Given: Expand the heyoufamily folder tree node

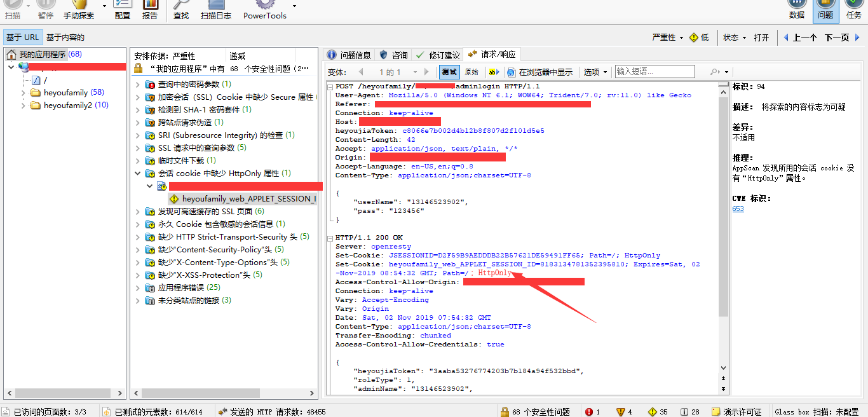Looking at the screenshot, I should [24, 93].
